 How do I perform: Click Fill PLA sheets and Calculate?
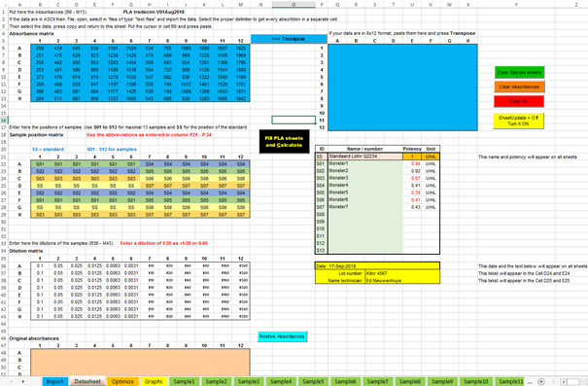[284, 141]
